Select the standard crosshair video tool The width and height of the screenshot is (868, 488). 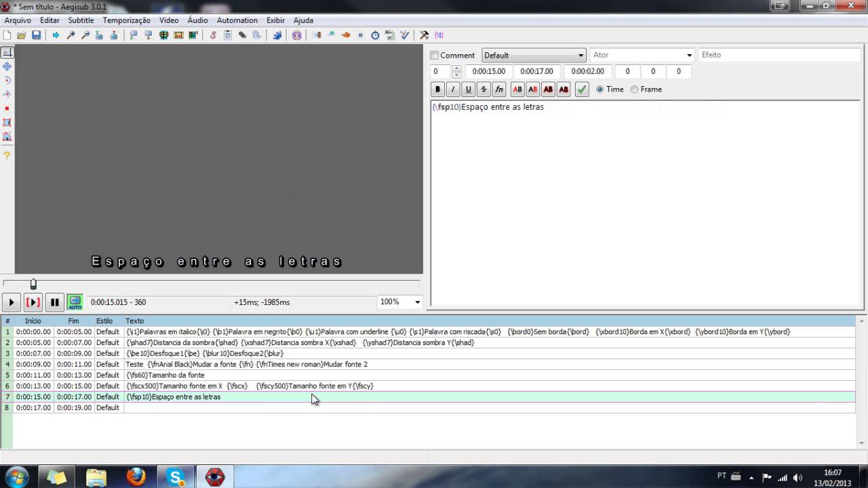(x=7, y=52)
